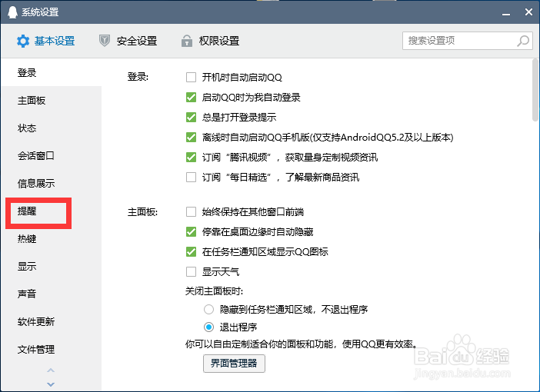Image resolution: width=540 pixels, height=392 pixels.
Task: Enable 始终保持在其他窗口前端 checkbox
Action: click(191, 211)
